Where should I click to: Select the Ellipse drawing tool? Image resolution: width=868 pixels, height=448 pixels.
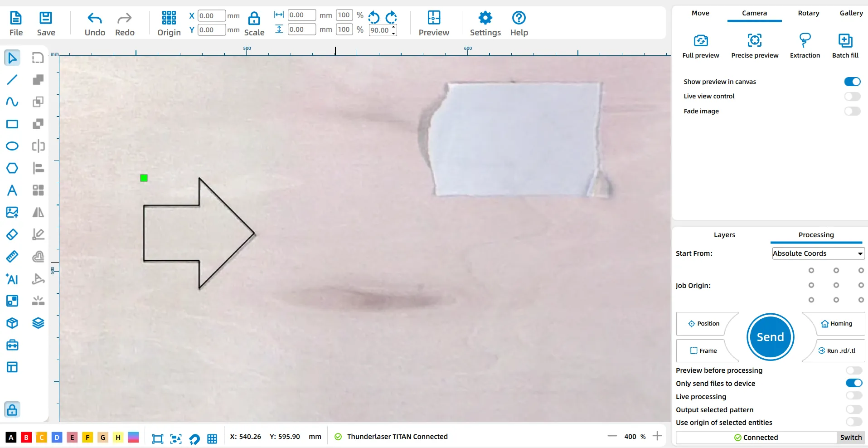point(12,146)
